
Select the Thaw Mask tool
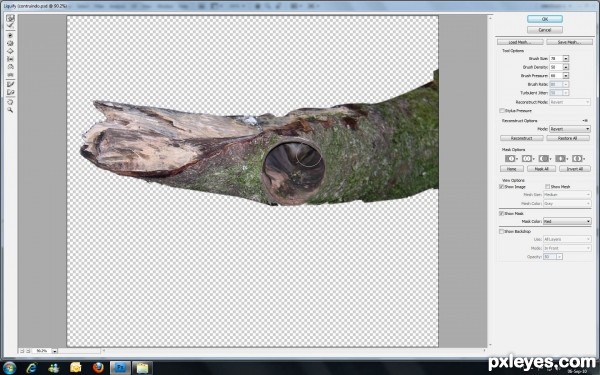point(10,92)
